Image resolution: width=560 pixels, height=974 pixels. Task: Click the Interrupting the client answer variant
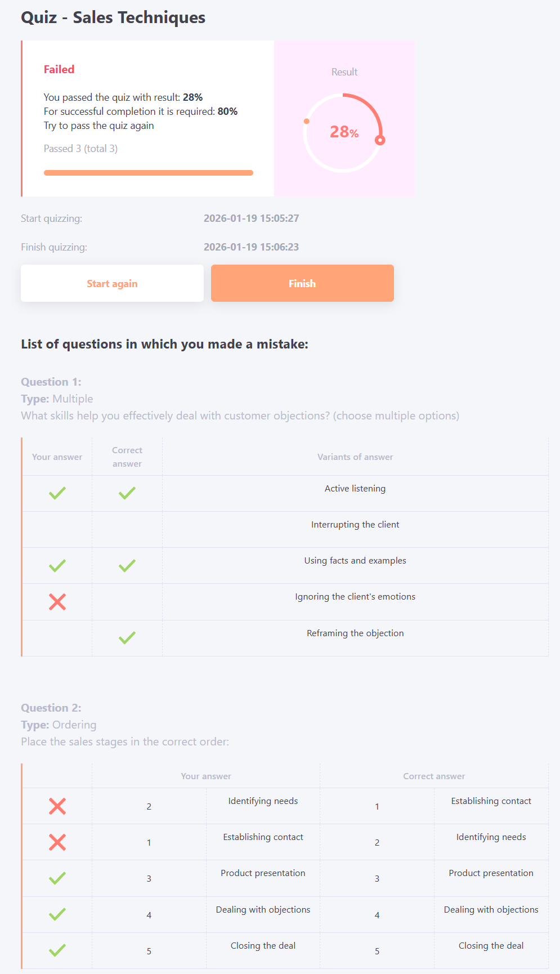coord(355,525)
